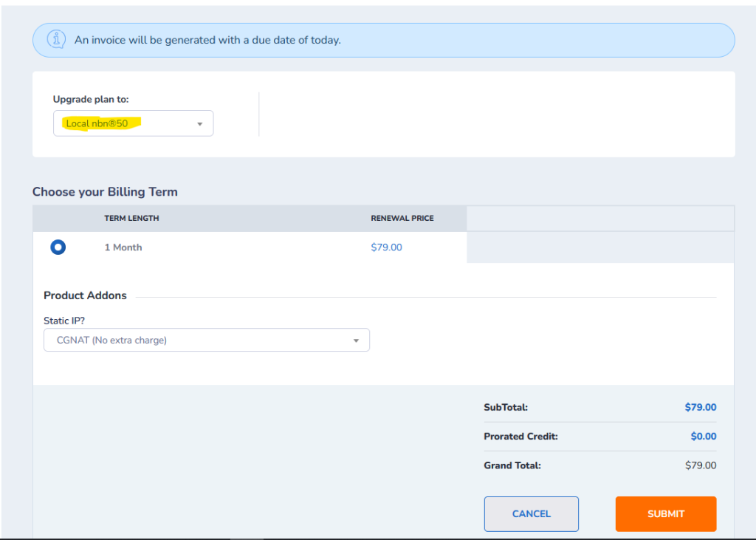Open the Static IP CGNAT dropdown
This screenshot has height=540, width=756.
[207, 341]
